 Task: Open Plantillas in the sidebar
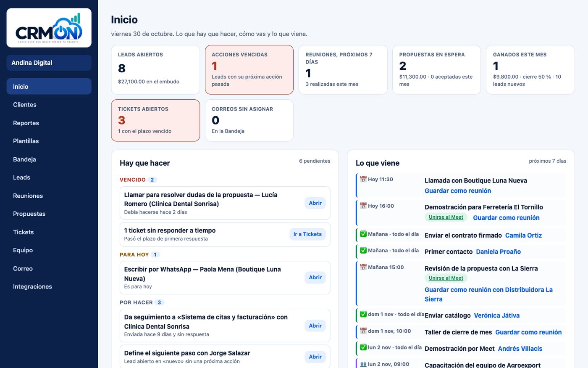[x=49, y=141]
